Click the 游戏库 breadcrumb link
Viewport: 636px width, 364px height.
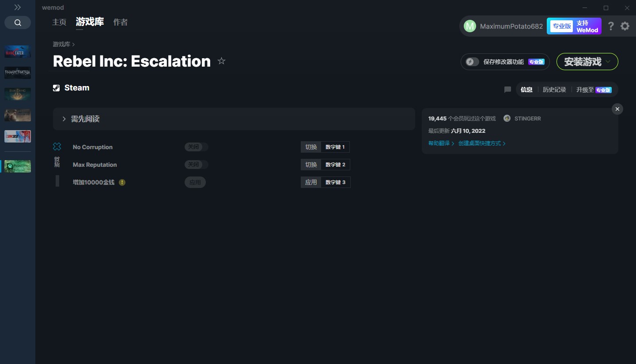pyautogui.click(x=61, y=44)
